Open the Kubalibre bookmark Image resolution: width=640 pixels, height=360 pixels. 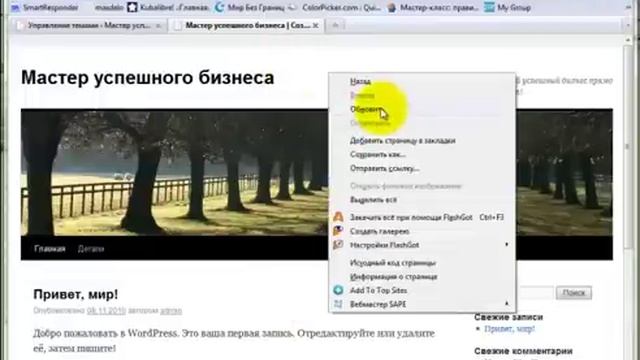[x=167, y=7]
